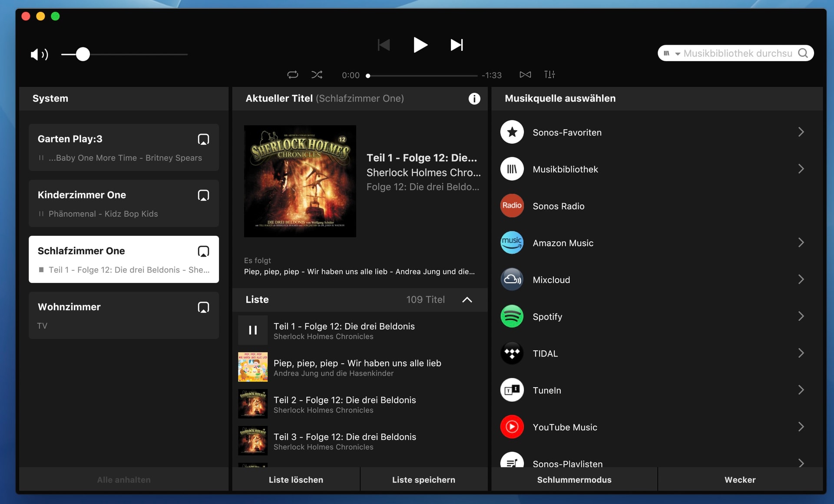Image resolution: width=834 pixels, height=504 pixels.
Task: Mute the volume speaker icon
Action: 39,55
